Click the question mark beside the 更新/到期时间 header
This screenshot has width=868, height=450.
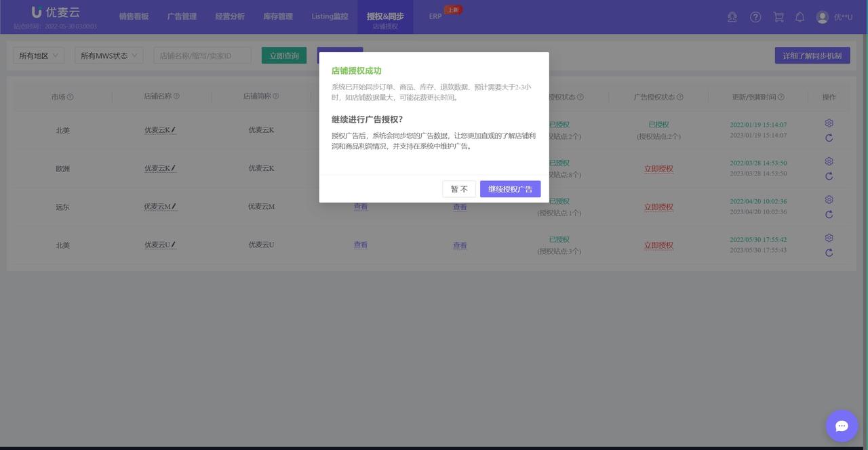tap(780, 97)
